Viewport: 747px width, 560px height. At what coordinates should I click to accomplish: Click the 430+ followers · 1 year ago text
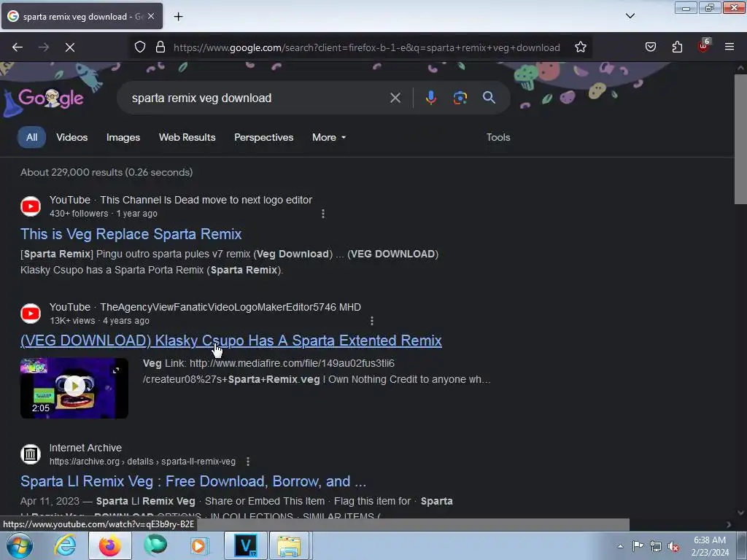click(104, 214)
